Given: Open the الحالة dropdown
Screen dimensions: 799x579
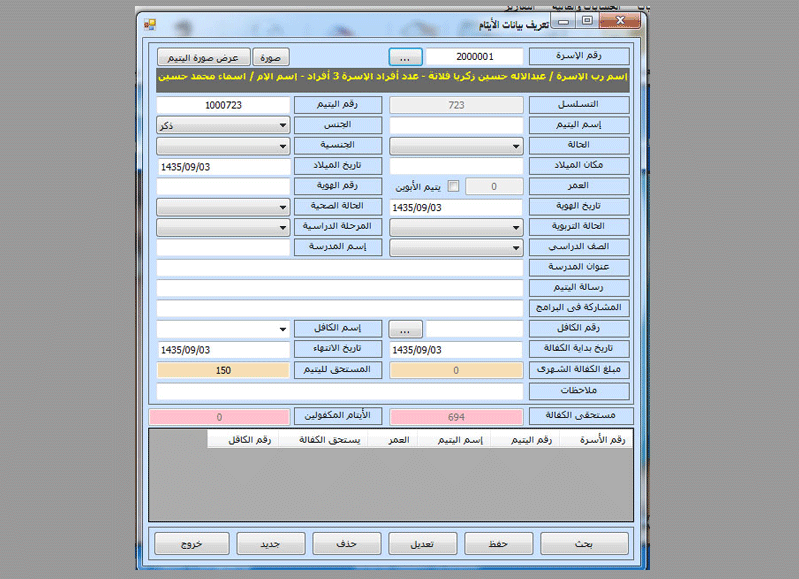Looking at the screenshot, I should click(456, 146).
